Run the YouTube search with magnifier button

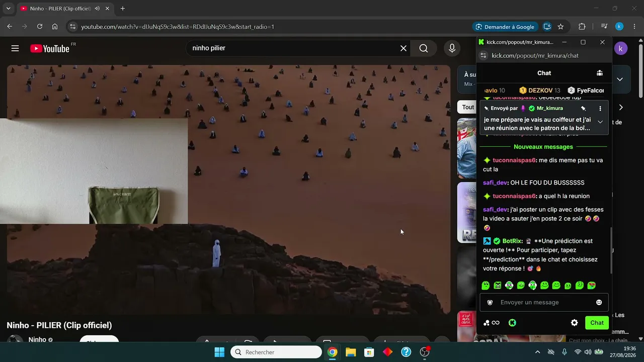424,48
